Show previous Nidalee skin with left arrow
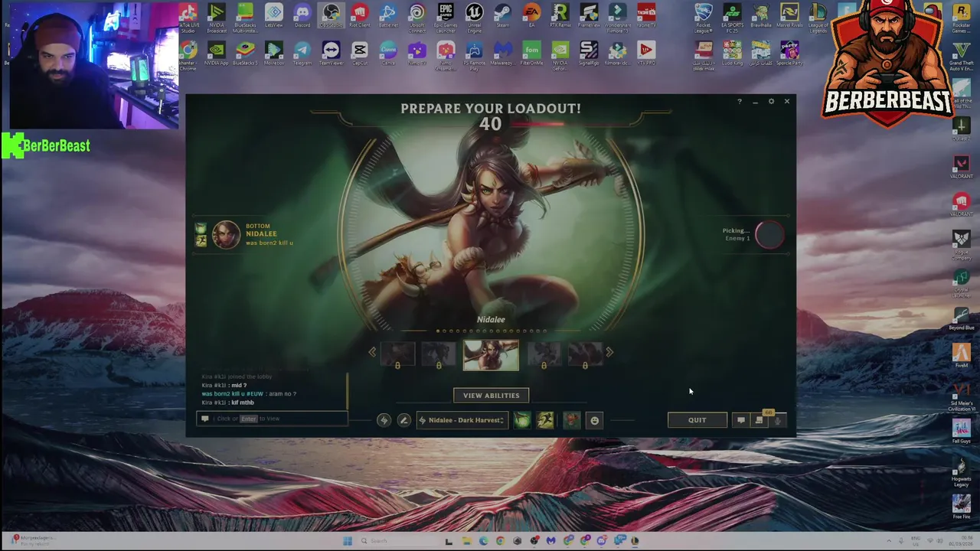This screenshot has width=980, height=551. point(372,352)
